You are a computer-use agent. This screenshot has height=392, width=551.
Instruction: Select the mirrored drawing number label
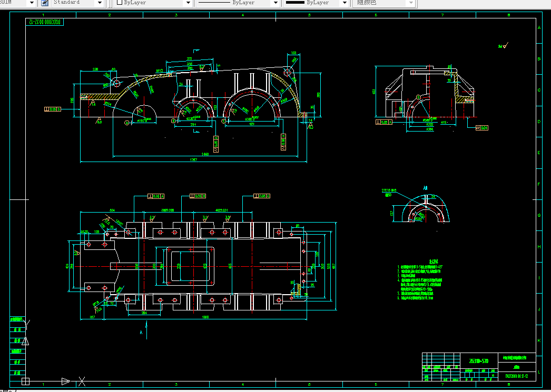(44, 22)
